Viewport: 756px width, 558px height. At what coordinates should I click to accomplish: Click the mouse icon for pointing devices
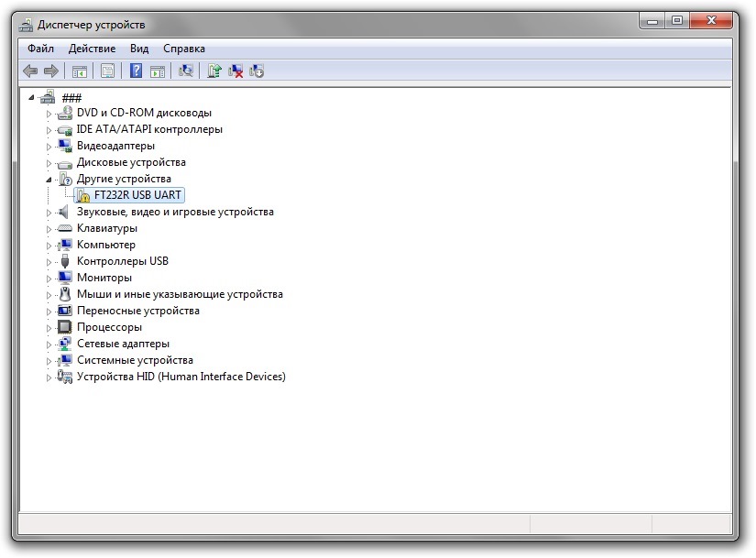(65, 294)
